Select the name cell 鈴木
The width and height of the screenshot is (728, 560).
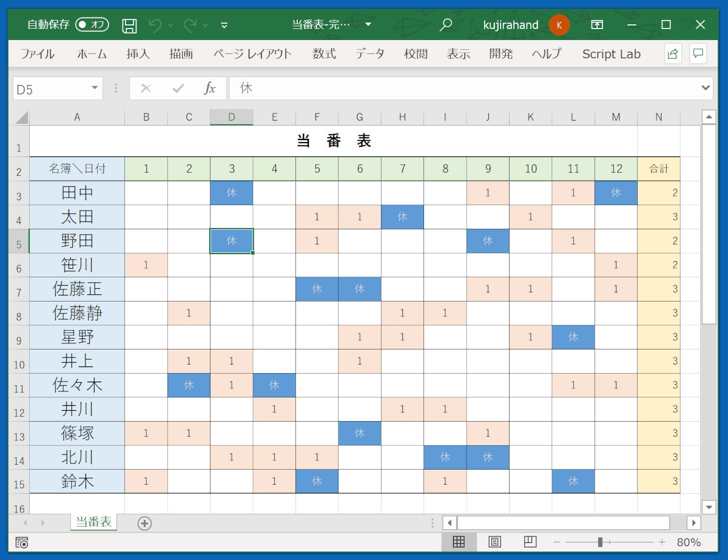pyautogui.click(x=77, y=482)
